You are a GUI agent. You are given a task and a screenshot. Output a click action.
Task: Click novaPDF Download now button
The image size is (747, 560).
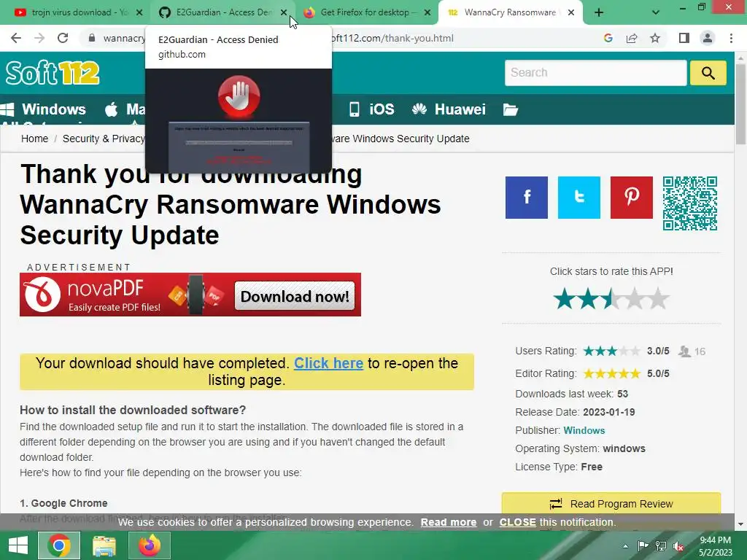295,296
